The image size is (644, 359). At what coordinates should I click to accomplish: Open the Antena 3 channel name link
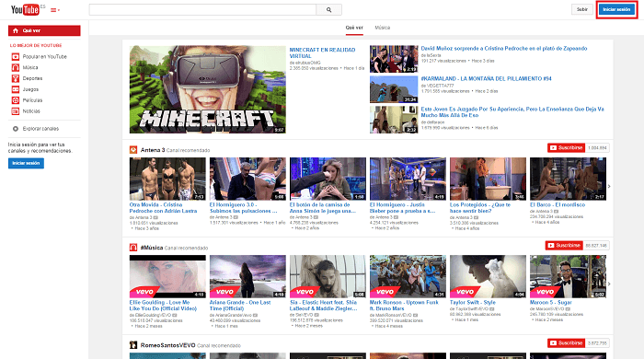click(153, 150)
